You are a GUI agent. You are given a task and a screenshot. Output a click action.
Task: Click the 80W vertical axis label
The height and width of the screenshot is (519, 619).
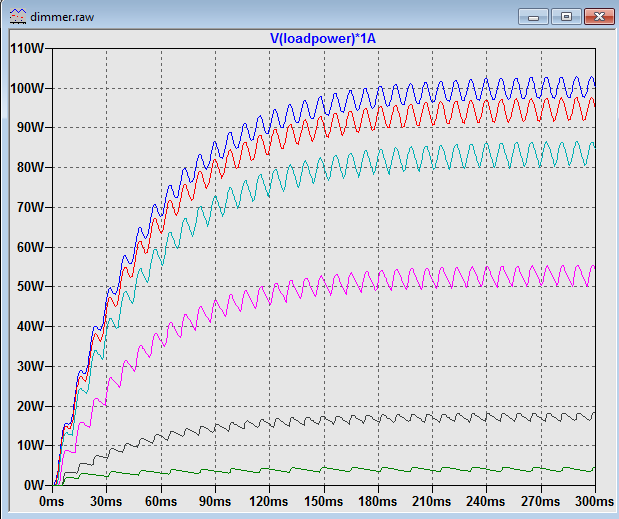[31, 167]
